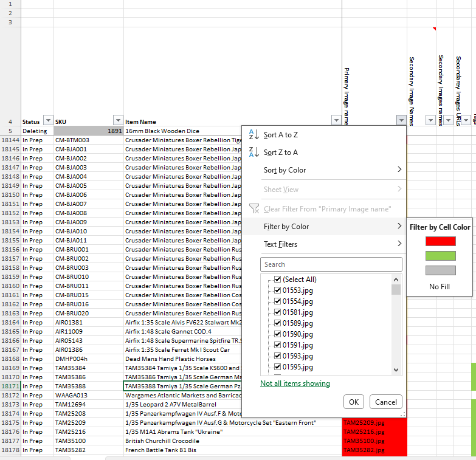Select cell with SKU CM-BTM003
476x460 pixels.
[x=89, y=140]
